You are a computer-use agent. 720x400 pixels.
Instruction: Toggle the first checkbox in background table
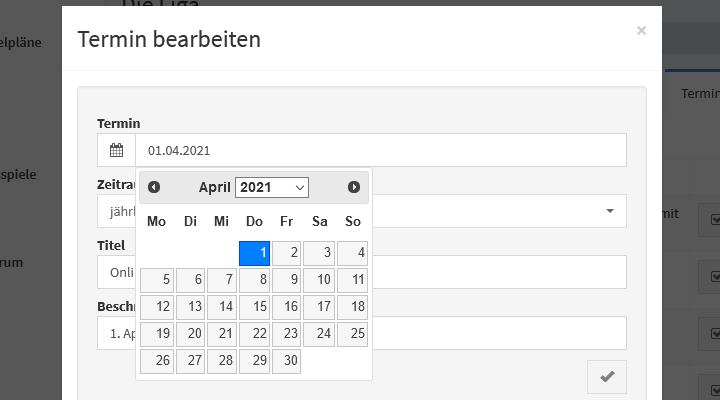[714, 220]
